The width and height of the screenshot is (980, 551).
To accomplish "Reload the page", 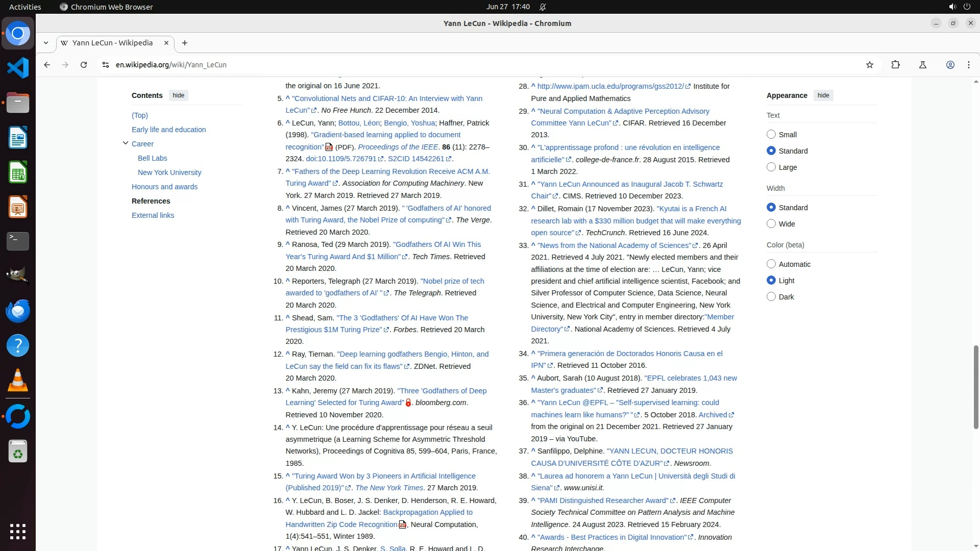I will [x=84, y=65].
